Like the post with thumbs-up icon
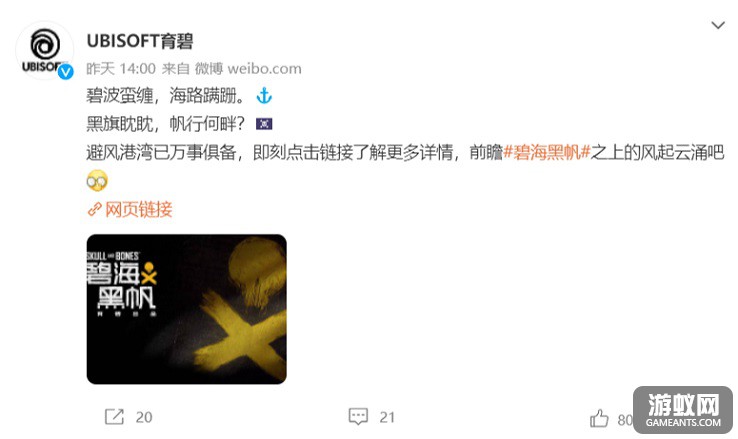 point(599,418)
